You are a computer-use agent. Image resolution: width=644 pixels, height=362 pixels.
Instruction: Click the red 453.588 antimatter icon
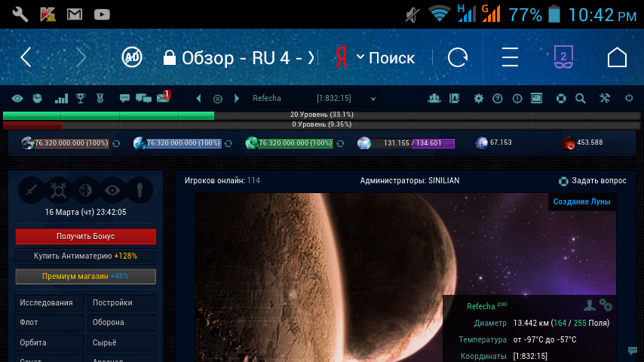click(x=568, y=143)
